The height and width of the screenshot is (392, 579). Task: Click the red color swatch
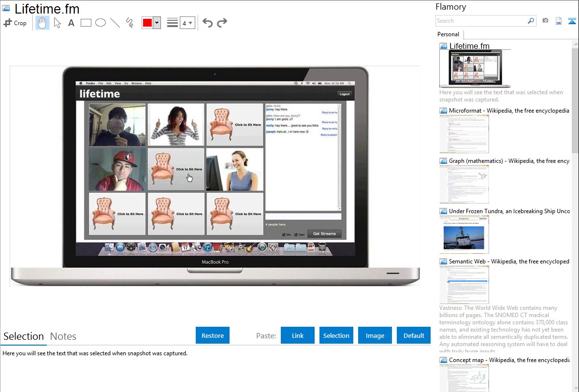pos(147,23)
